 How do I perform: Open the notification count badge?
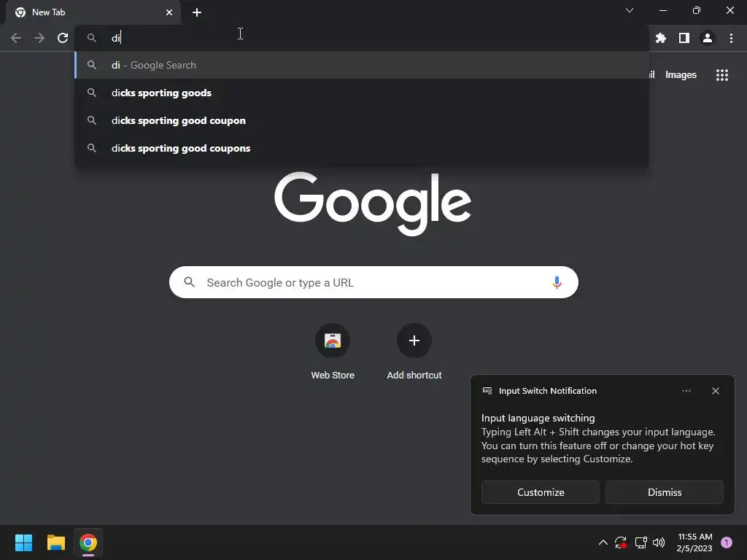(727, 542)
